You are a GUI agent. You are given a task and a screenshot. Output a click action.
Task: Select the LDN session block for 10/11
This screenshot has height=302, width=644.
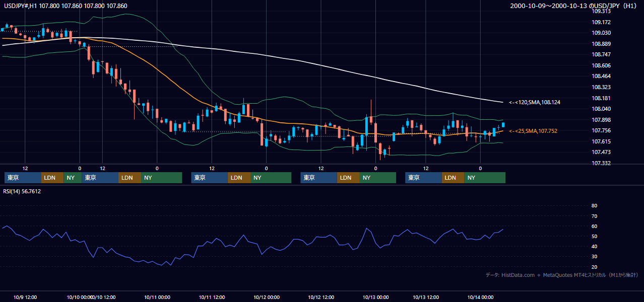(239, 178)
